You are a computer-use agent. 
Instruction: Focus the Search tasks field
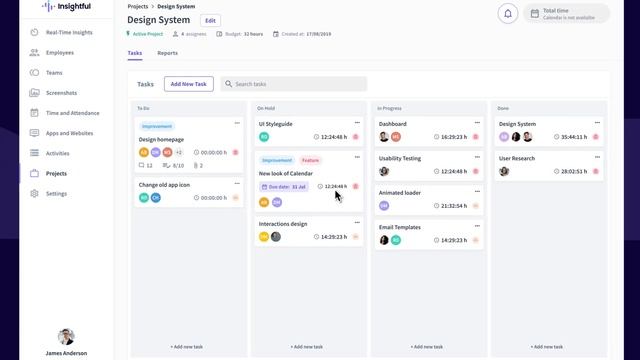tap(293, 84)
